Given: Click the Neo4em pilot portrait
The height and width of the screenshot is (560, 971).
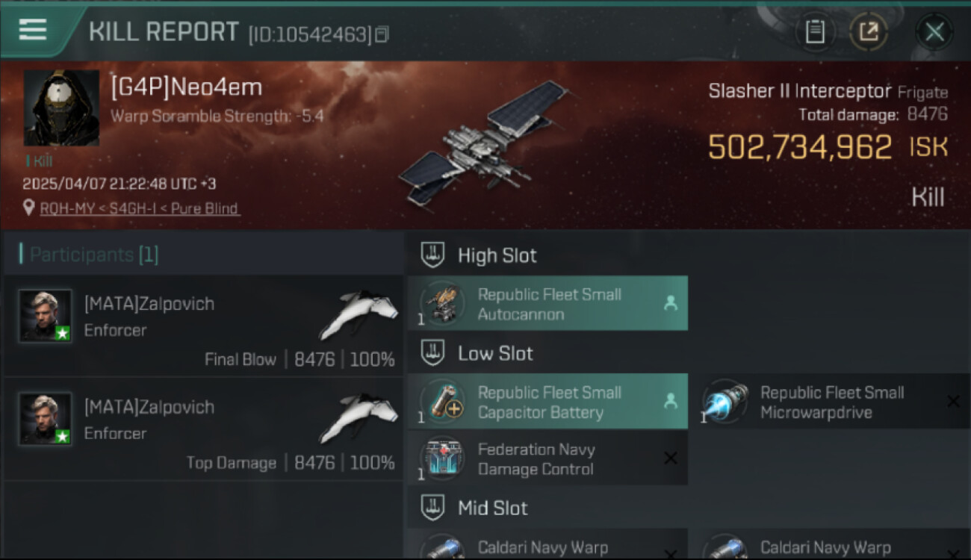Looking at the screenshot, I should point(61,108).
